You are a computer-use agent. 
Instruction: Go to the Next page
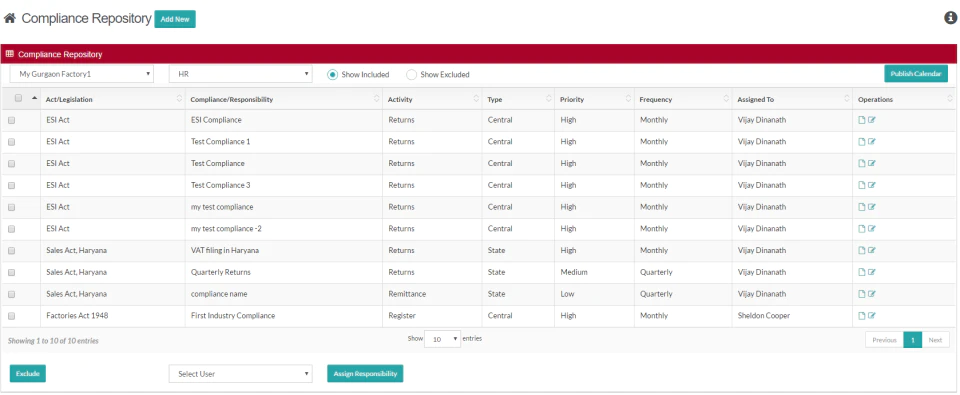pyautogui.click(x=936, y=340)
